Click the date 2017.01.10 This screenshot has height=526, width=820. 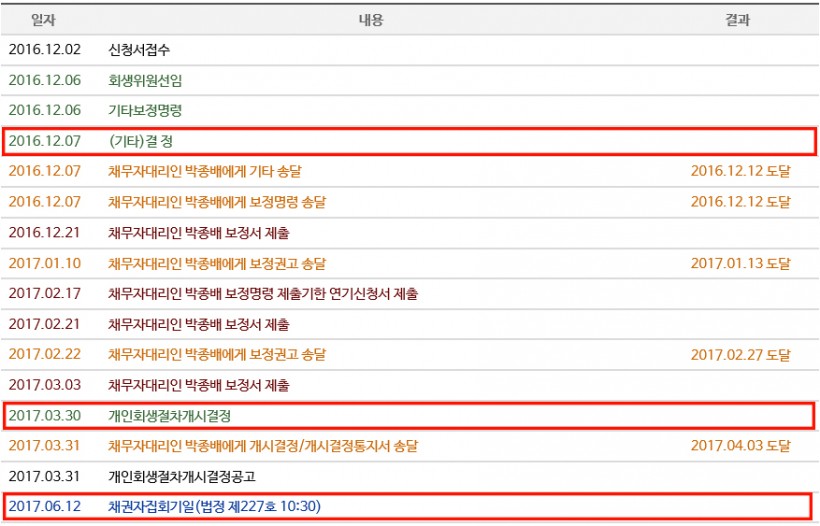45,263
